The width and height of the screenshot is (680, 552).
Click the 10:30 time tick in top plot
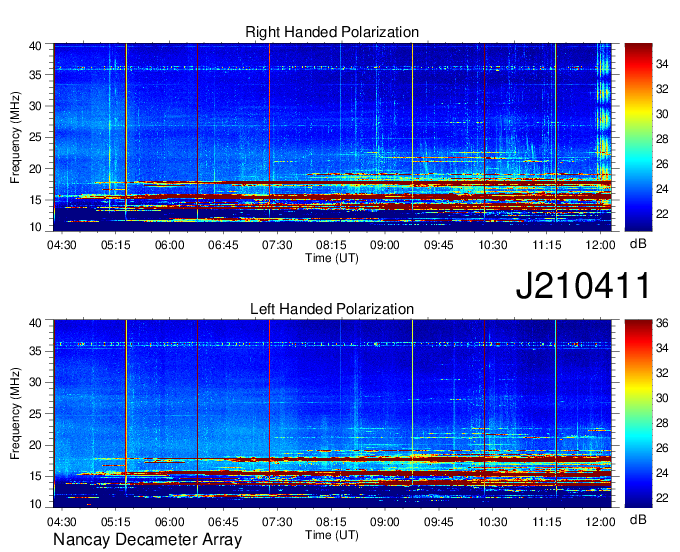click(x=493, y=245)
